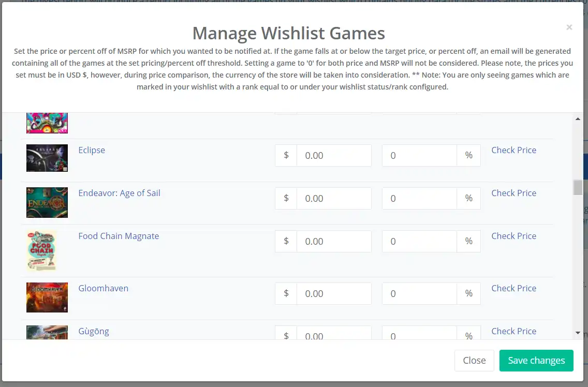Click the scroll down arrow of the list
588x387 pixels.
(x=578, y=333)
